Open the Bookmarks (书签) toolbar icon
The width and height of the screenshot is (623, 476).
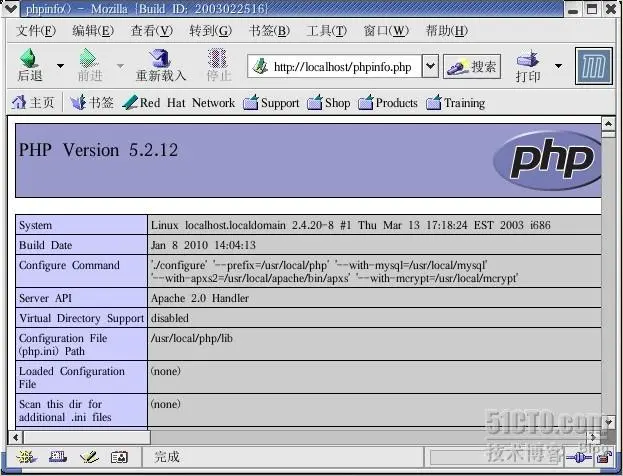[78, 103]
